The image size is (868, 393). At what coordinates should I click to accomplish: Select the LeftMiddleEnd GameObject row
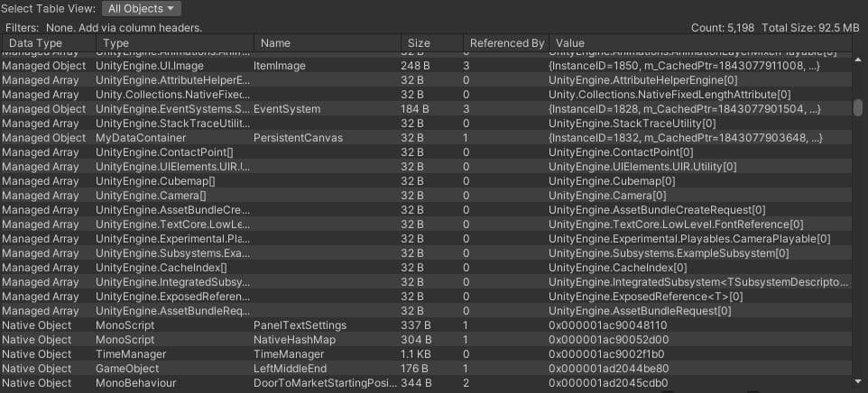[x=291, y=369]
